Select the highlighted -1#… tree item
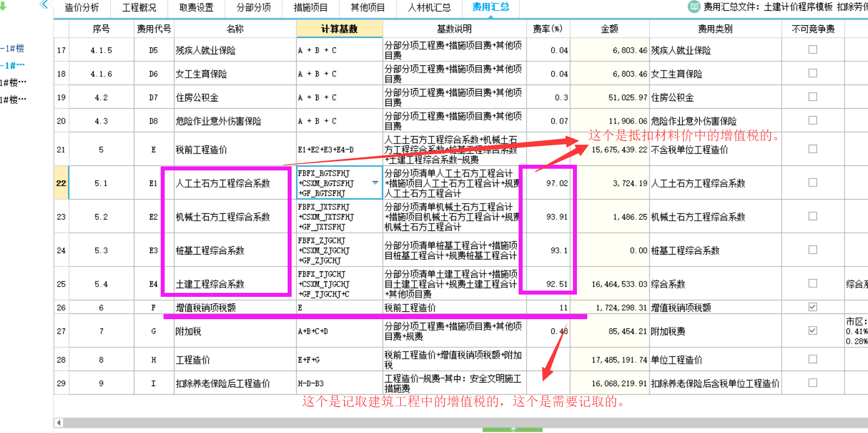 (x=13, y=66)
